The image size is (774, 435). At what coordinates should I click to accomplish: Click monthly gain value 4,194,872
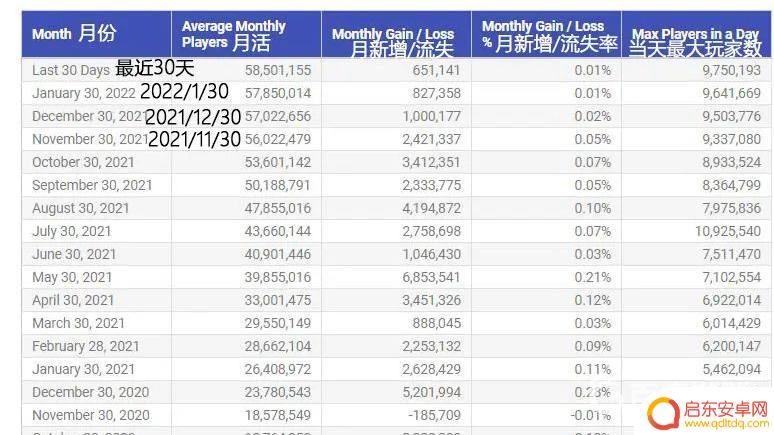(x=432, y=208)
